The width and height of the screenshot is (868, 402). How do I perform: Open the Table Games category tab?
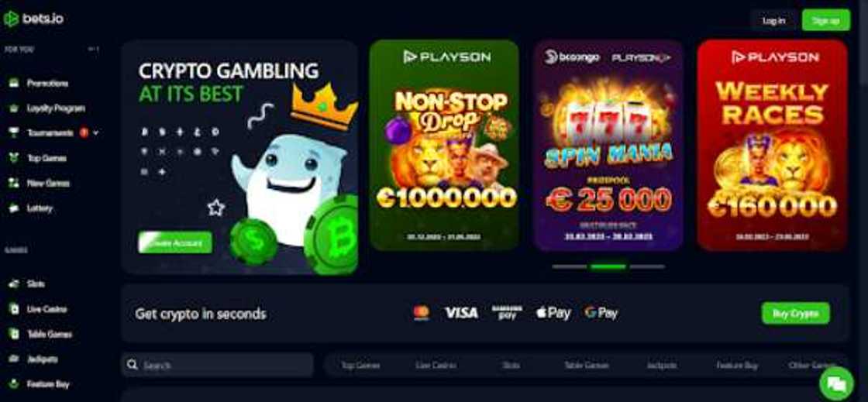click(x=586, y=365)
